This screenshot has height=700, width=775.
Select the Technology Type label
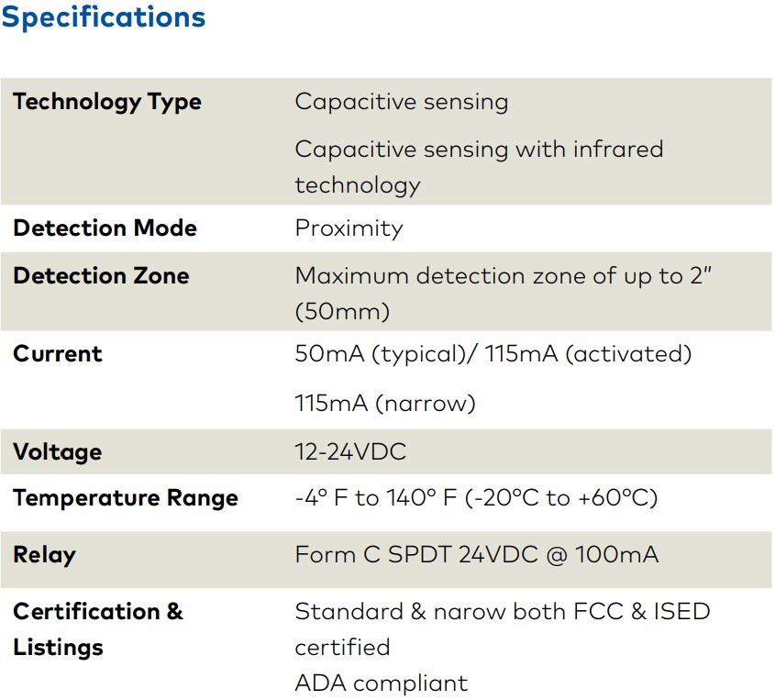(107, 103)
